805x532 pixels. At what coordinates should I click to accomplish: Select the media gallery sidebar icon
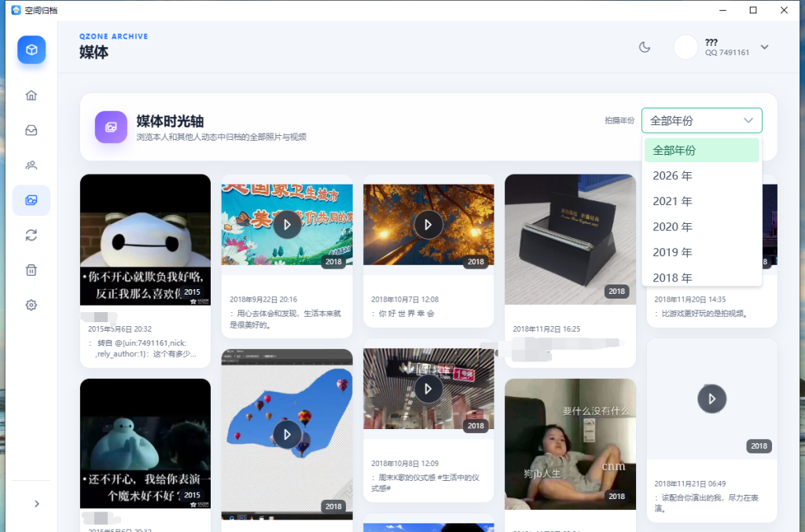31,200
